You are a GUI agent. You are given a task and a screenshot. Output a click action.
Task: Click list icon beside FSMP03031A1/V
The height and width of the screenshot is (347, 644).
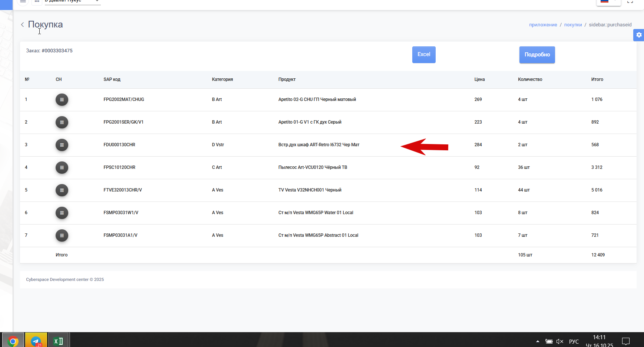point(62,235)
